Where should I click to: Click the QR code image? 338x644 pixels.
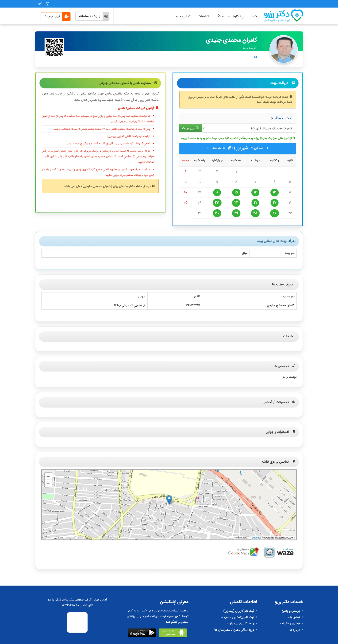point(54,47)
